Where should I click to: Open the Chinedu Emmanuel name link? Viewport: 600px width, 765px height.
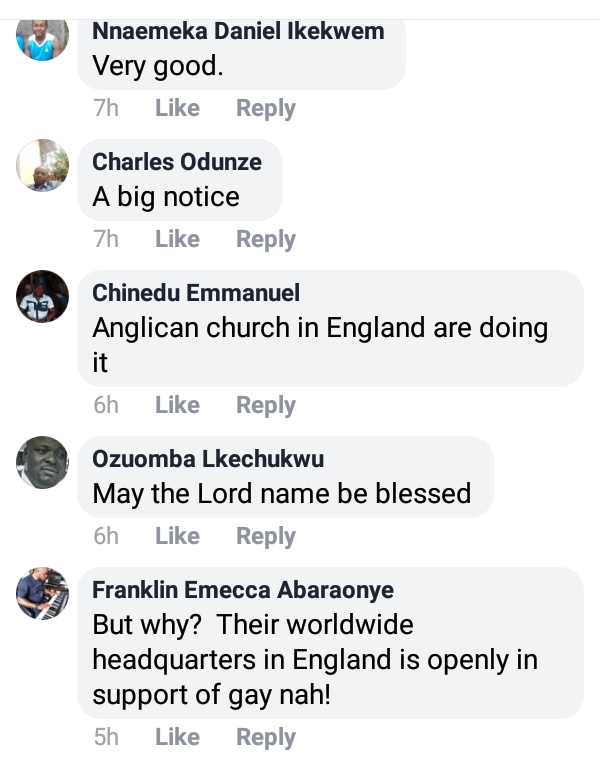coord(196,293)
